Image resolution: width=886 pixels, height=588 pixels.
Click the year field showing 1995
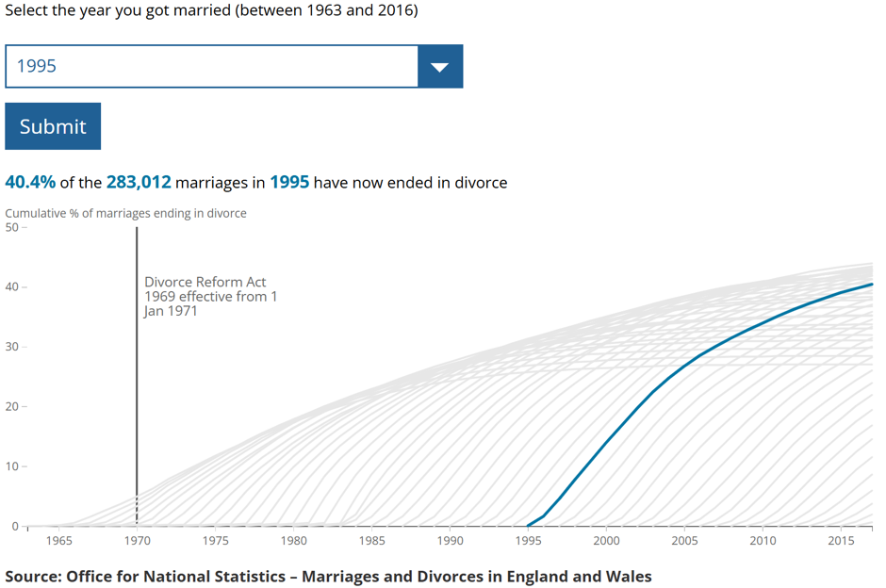pos(211,67)
